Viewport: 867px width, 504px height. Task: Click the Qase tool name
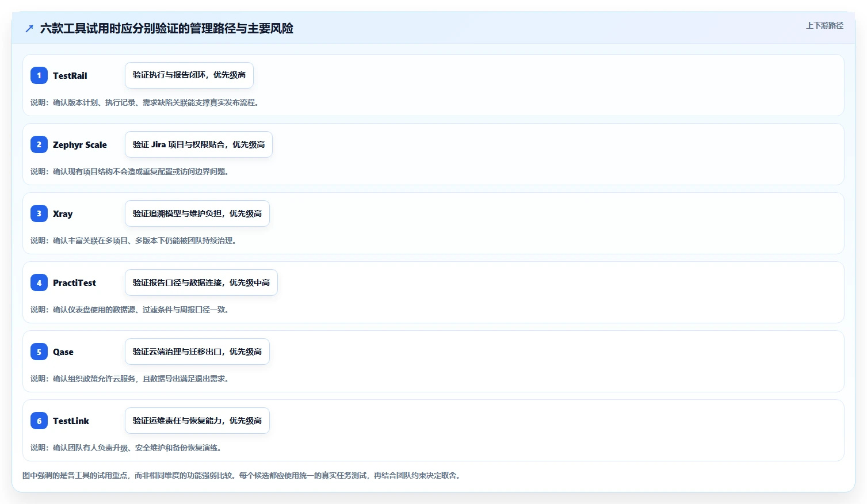(x=63, y=352)
